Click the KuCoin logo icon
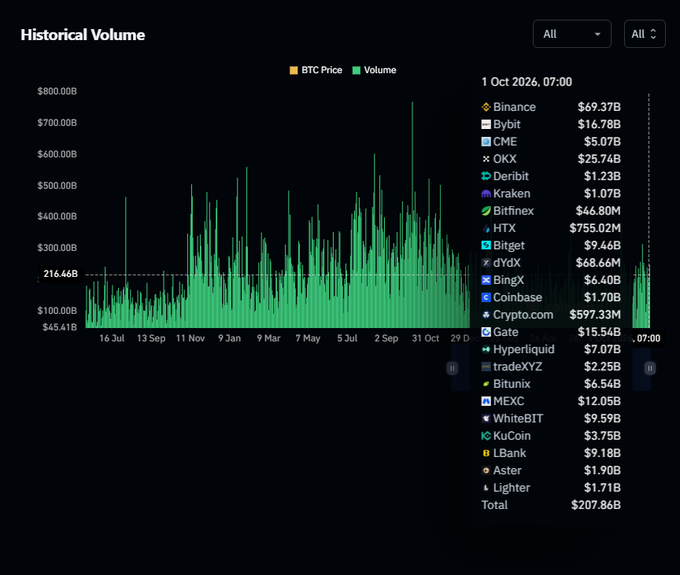The width and height of the screenshot is (680, 575). click(486, 436)
